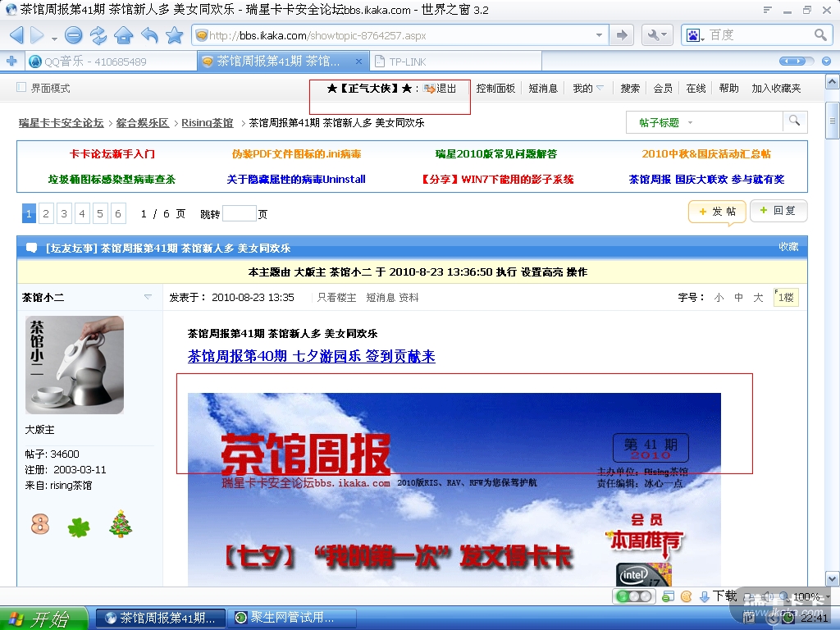Open 关于隐藏属性的病毒Uninstall link
The height and width of the screenshot is (630, 840).
[x=295, y=179]
